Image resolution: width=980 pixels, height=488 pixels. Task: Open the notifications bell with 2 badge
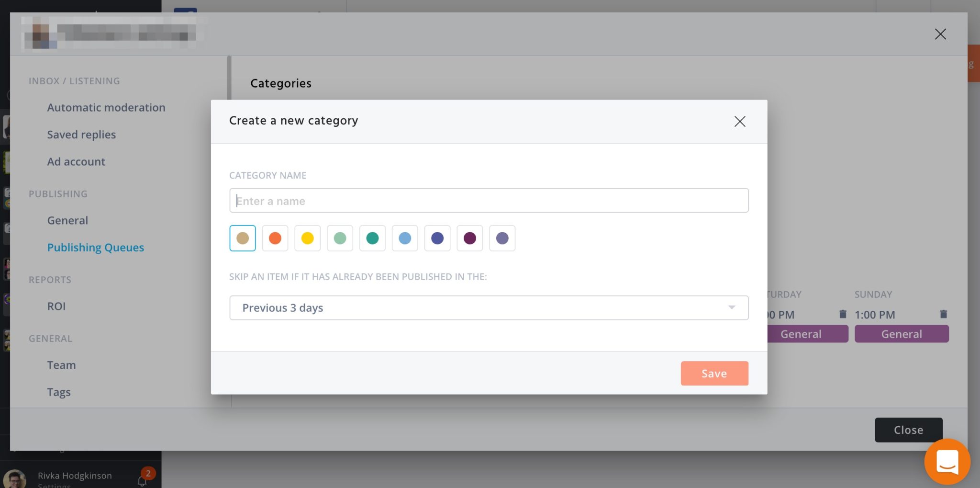[x=142, y=481]
